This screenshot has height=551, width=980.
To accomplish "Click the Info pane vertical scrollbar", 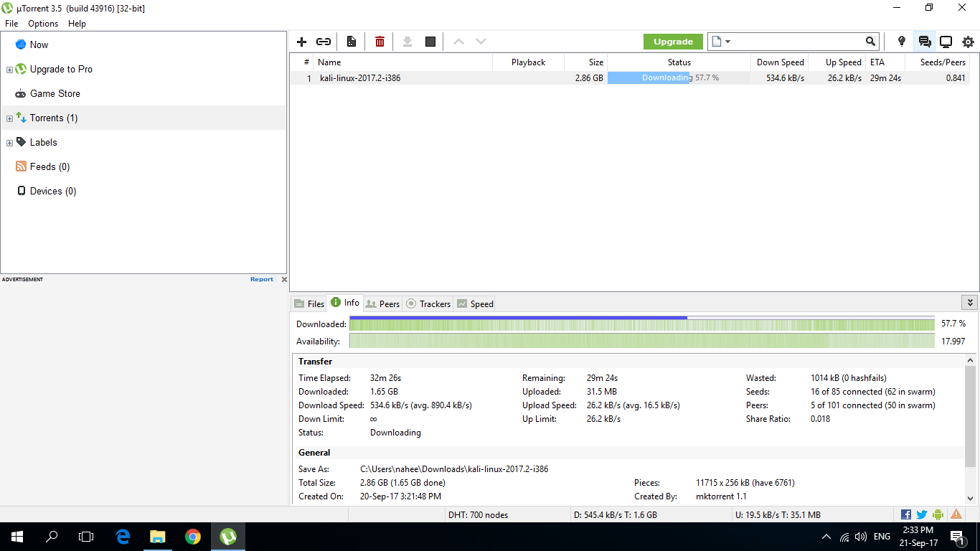I will click(970, 429).
